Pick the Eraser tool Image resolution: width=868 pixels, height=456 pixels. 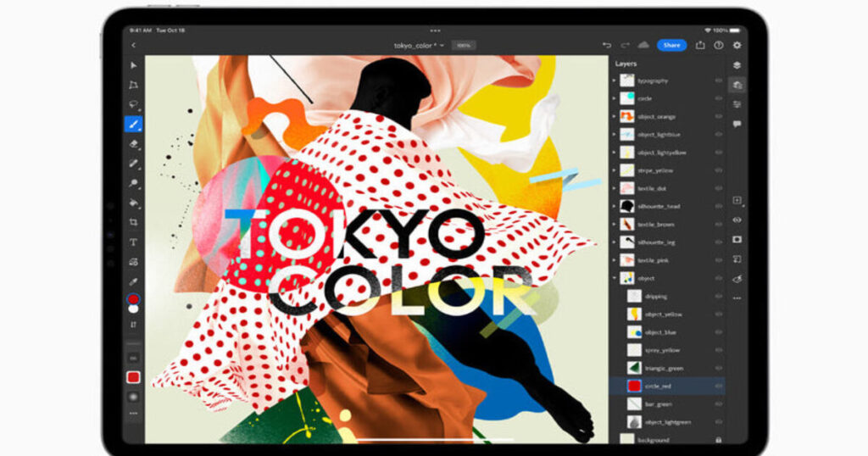coord(133,144)
